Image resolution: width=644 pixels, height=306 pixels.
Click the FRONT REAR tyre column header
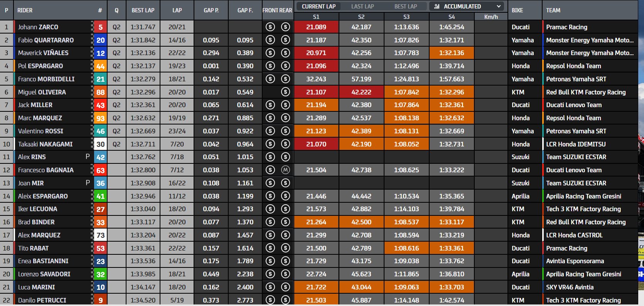(277, 10)
